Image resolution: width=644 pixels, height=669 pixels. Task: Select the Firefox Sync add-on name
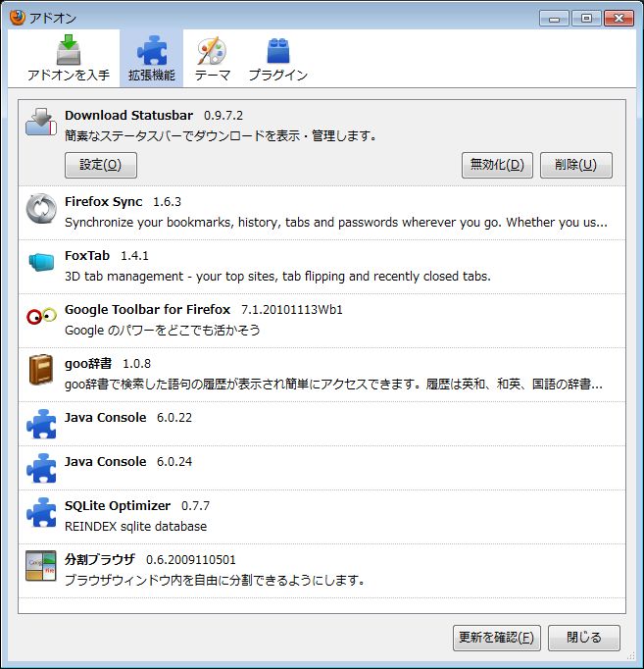point(104,201)
